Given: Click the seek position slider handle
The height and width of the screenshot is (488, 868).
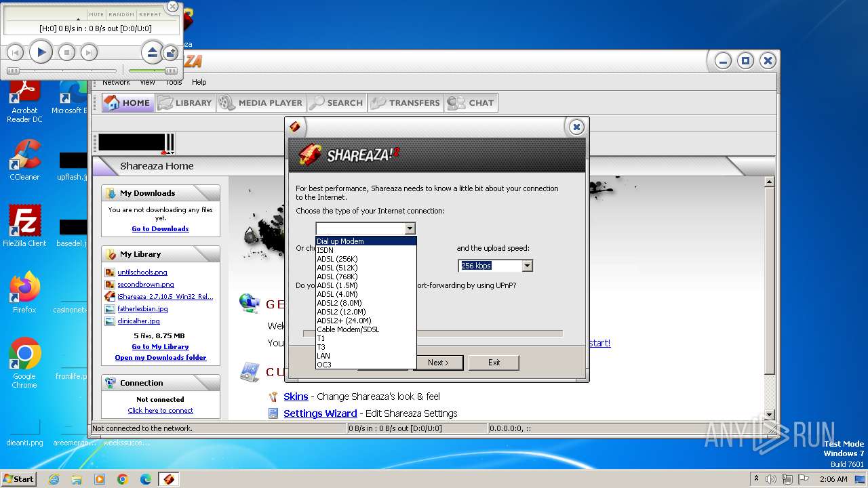Looking at the screenshot, I should (13, 70).
